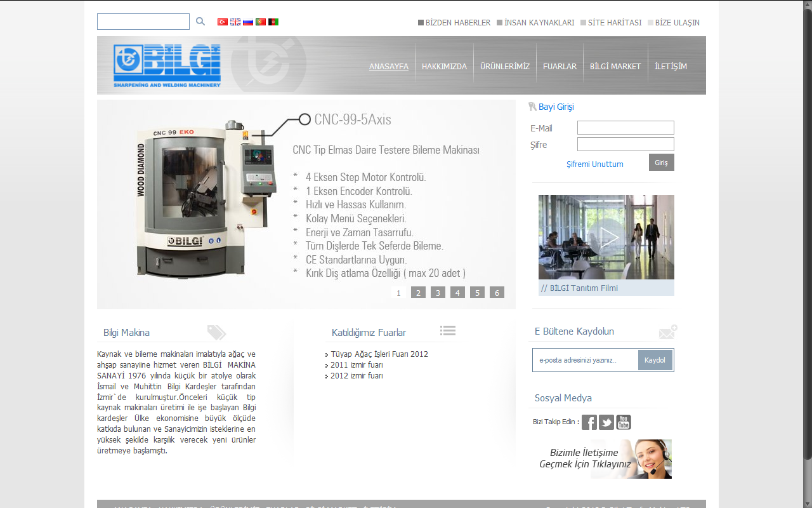The width and height of the screenshot is (812, 508).
Task: Switch language with the Russian flag
Action: point(248,22)
